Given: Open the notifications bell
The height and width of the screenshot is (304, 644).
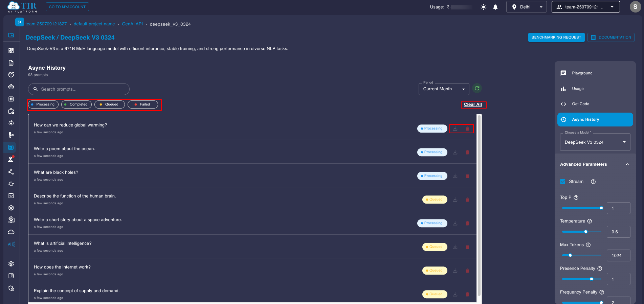Looking at the screenshot, I should coord(495,7).
